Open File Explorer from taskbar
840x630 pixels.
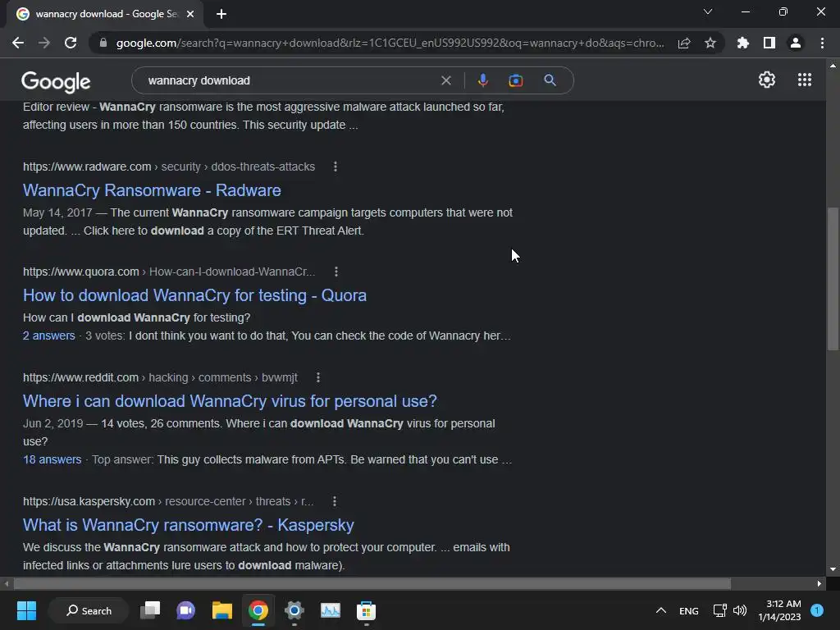click(221, 610)
